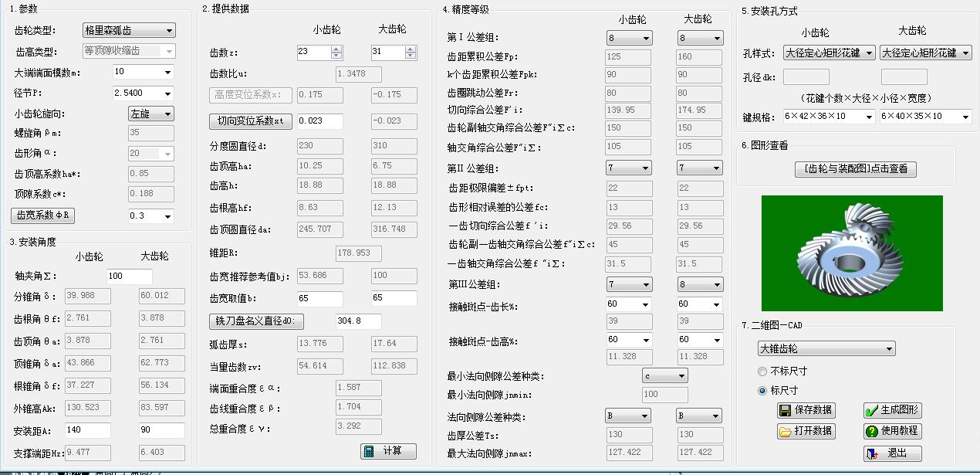This screenshot has width=980, height=475.
Task: Click the 齿宽系数 ΦR button
Action: coord(42,215)
